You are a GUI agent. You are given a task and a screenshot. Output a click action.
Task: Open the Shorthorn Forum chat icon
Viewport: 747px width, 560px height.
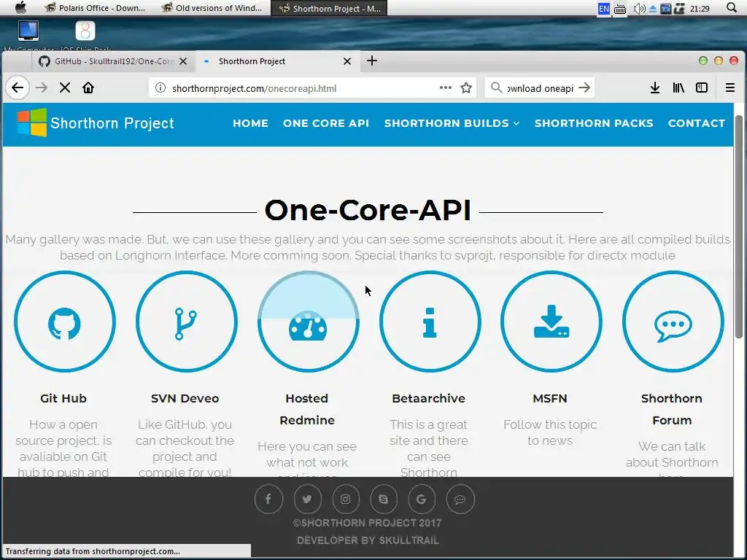tap(673, 322)
